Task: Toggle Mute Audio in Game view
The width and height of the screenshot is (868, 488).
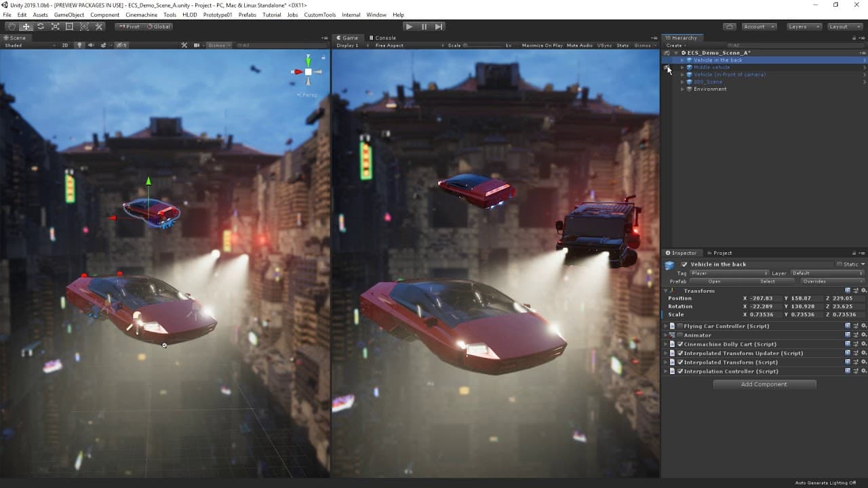Action: (x=580, y=45)
